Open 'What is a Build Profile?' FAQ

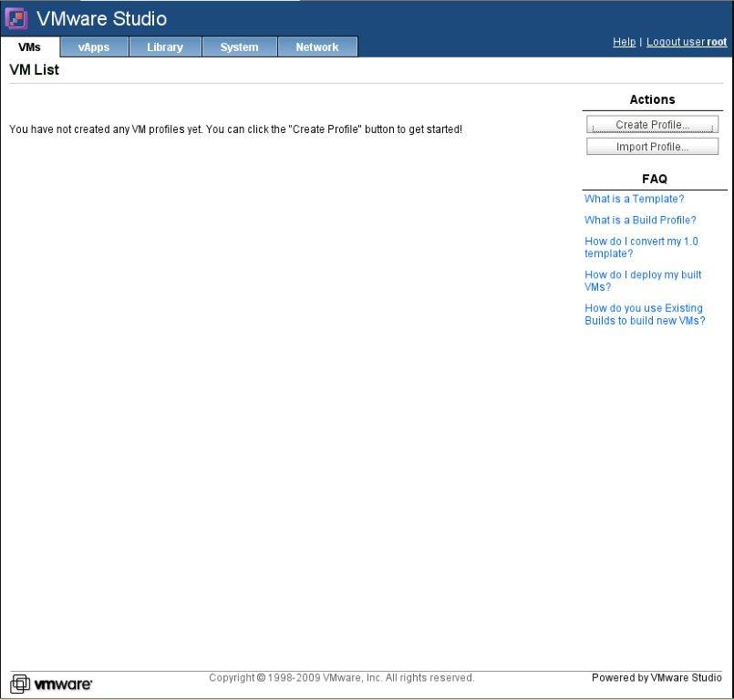point(640,220)
